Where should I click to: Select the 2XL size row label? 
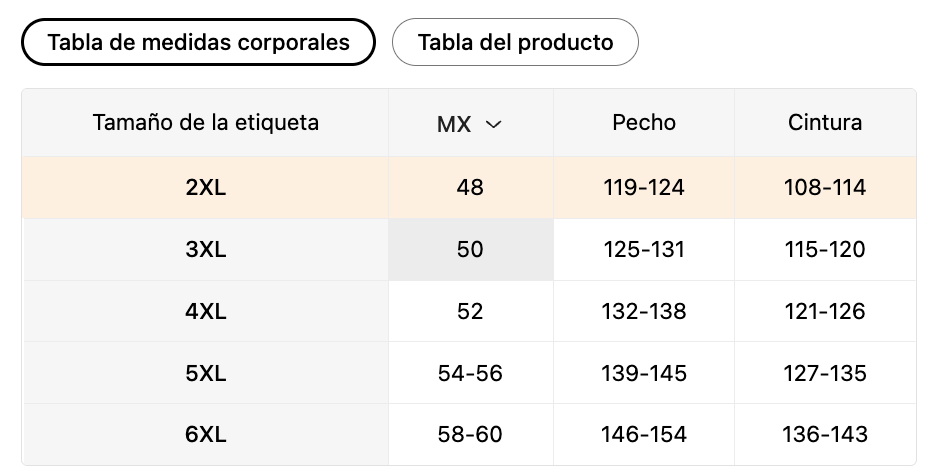click(206, 188)
